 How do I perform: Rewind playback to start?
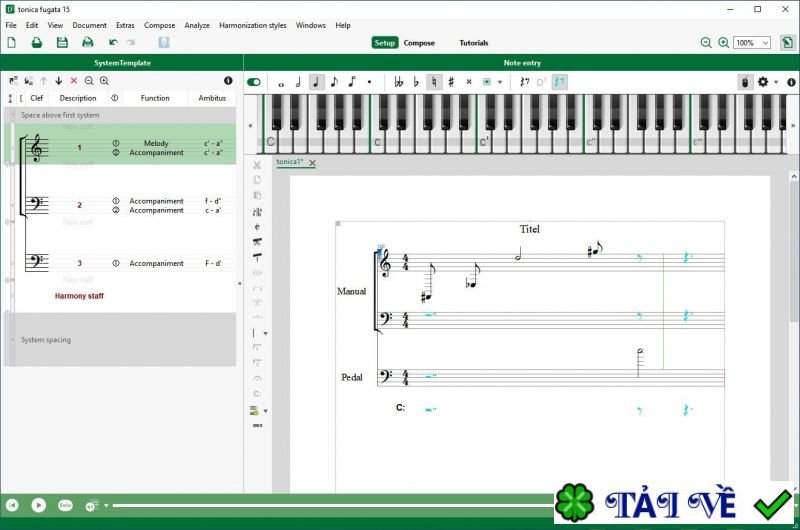[x=12, y=505]
